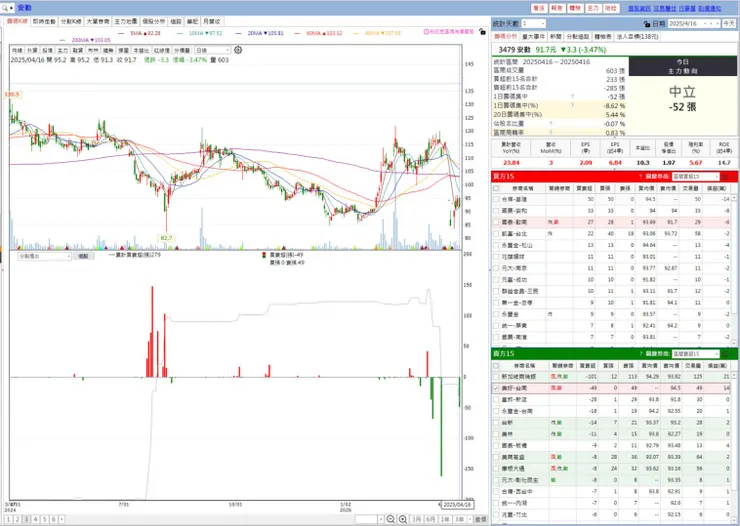Screen dimensions: 740x526
Task: Click the 200MA legend line
Action: pyautogui.click(x=85, y=40)
